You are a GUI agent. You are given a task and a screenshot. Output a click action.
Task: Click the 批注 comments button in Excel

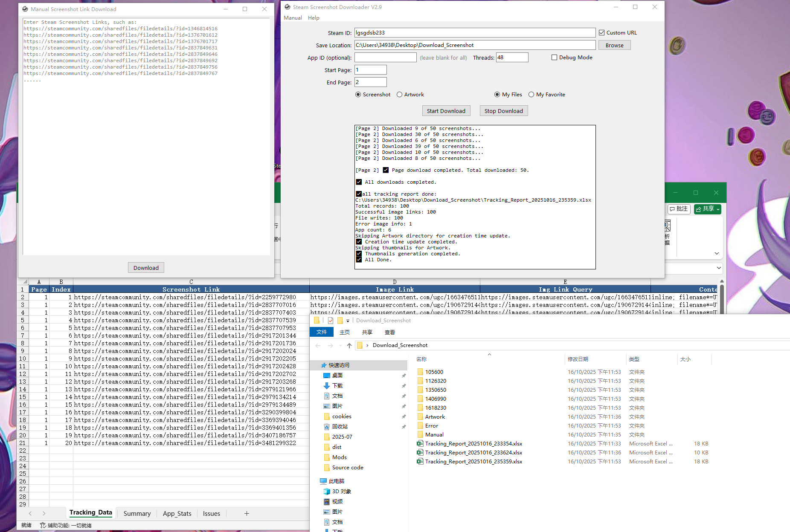click(679, 209)
